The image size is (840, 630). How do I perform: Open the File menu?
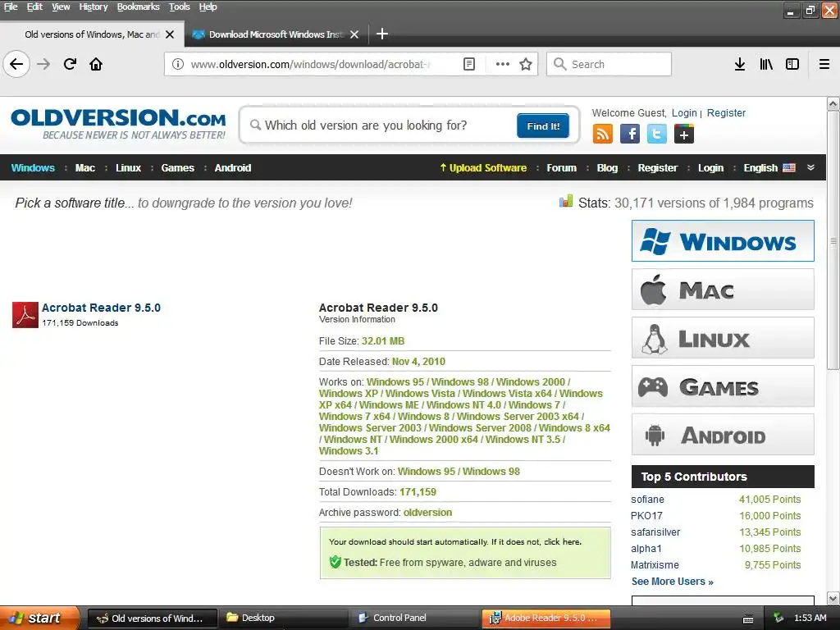[11, 7]
